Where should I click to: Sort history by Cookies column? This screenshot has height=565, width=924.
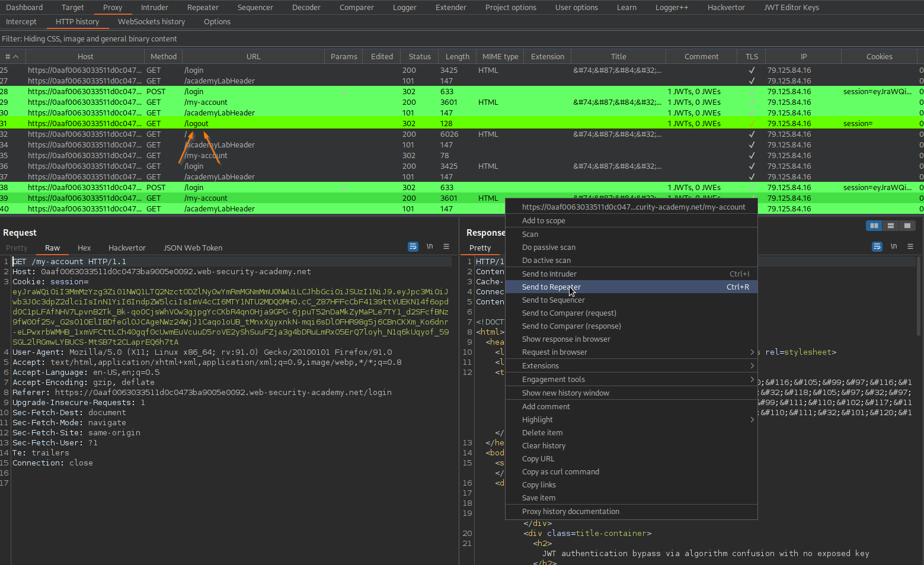[879, 57]
